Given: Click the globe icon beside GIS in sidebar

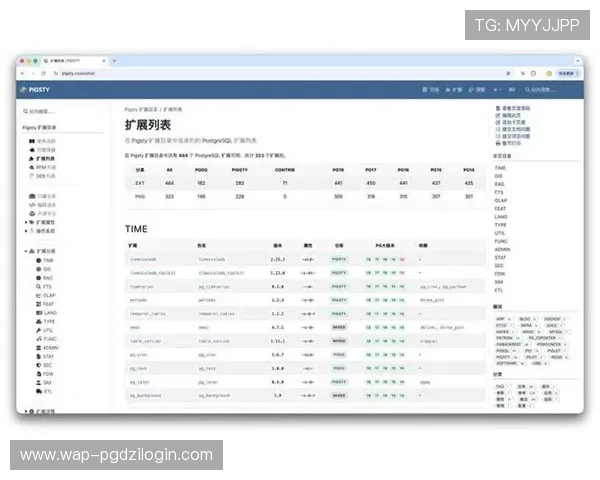Looking at the screenshot, I should [x=39, y=269].
